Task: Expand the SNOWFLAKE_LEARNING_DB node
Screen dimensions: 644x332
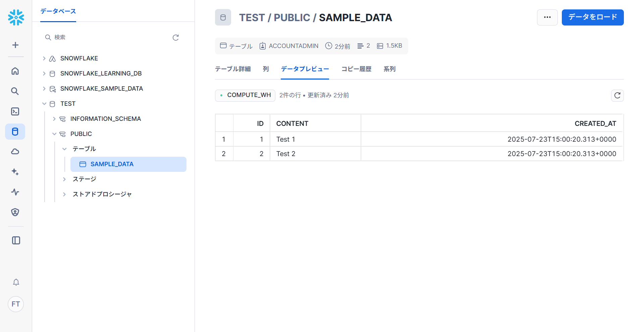Action: (44, 74)
